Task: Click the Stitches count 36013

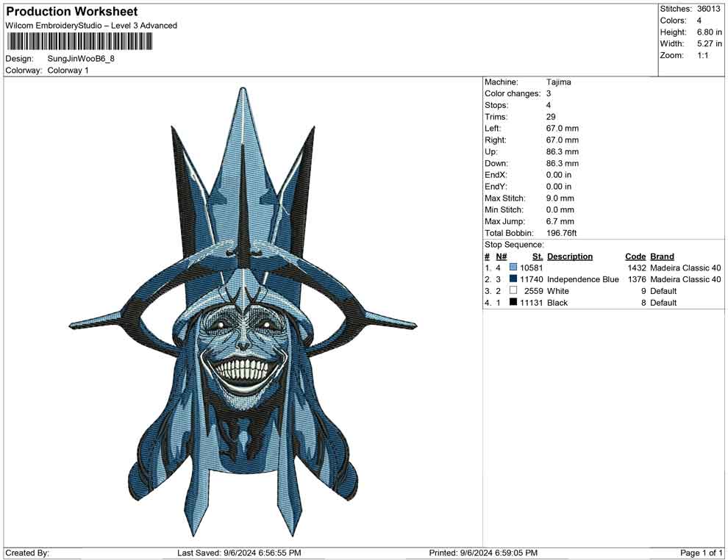Action: coord(710,9)
